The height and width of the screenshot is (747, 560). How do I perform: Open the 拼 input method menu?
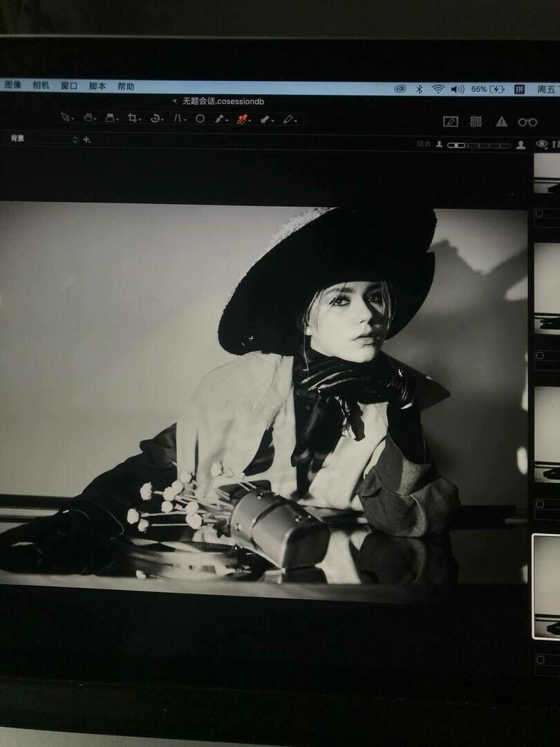tap(519, 89)
